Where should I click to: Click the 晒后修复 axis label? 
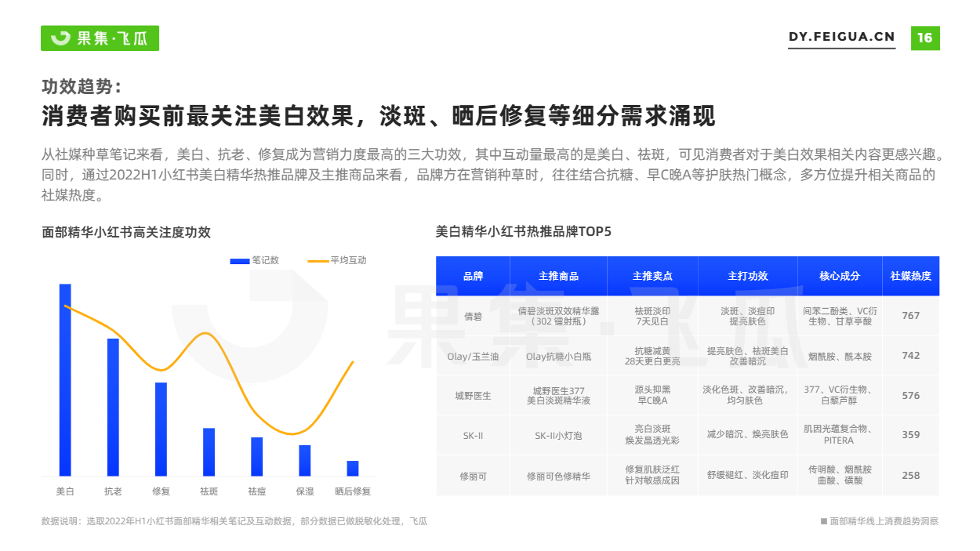(353, 491)
